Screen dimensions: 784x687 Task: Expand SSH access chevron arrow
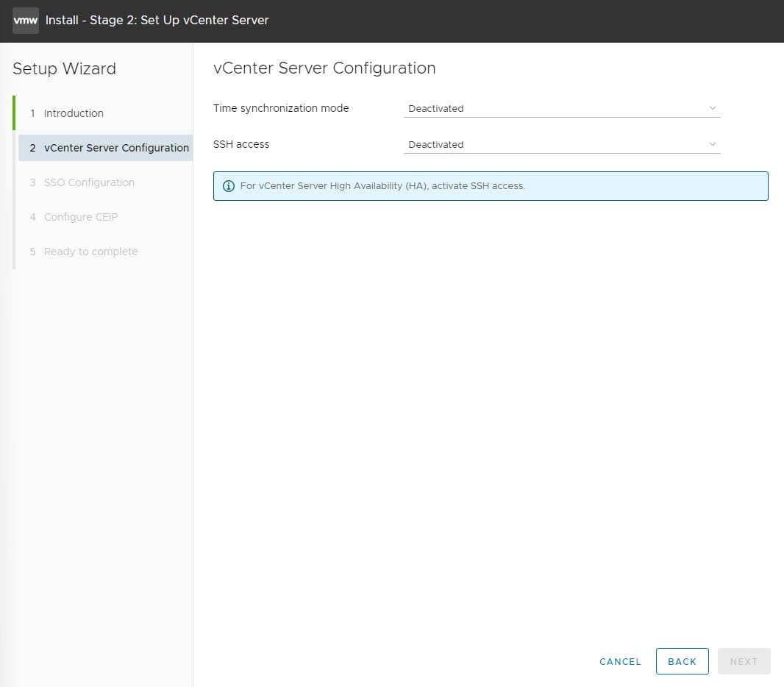712,144
